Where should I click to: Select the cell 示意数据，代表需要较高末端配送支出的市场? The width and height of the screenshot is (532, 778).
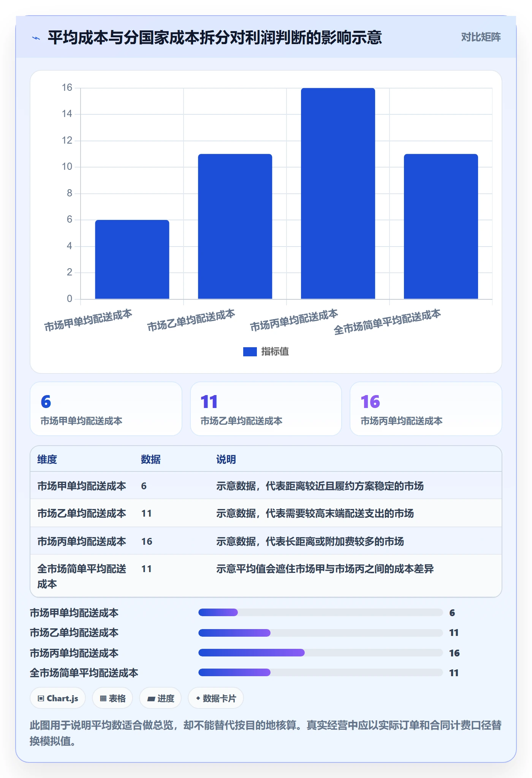(x=315, y=513)
